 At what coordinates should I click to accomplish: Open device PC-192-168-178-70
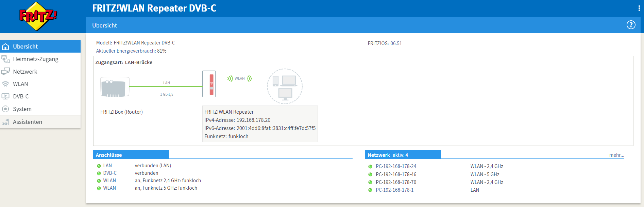[x=396, y=182]
